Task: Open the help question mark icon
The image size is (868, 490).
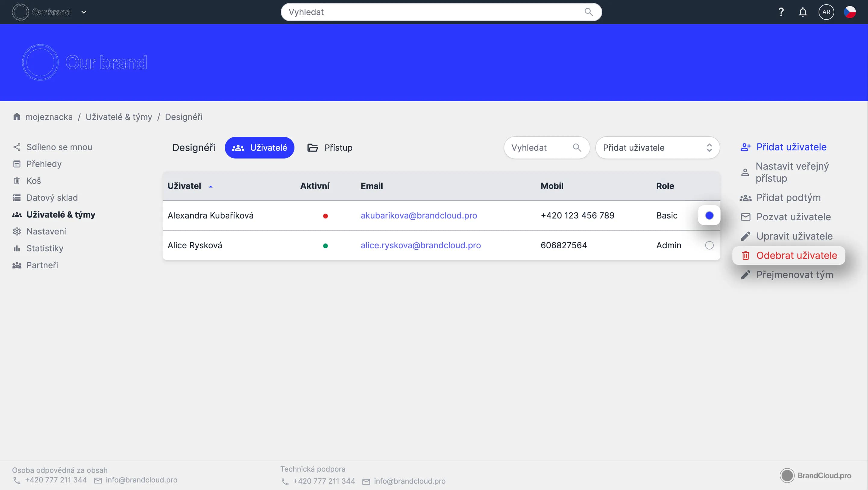Action: 781,12
